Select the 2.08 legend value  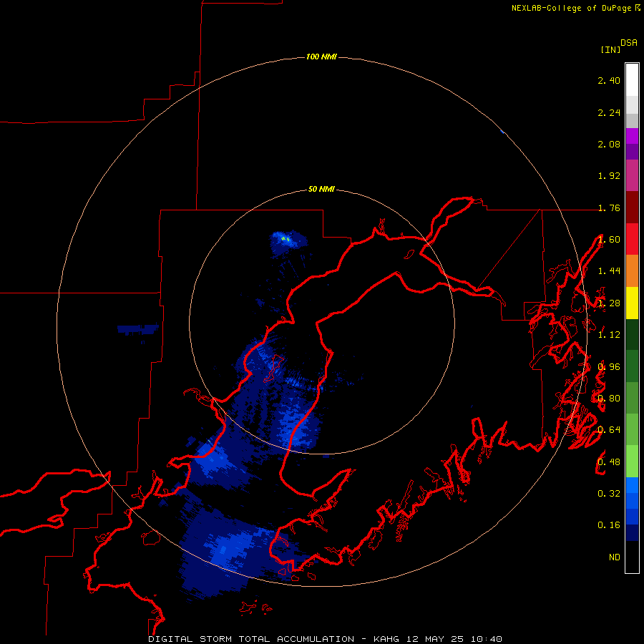(609, 144)
